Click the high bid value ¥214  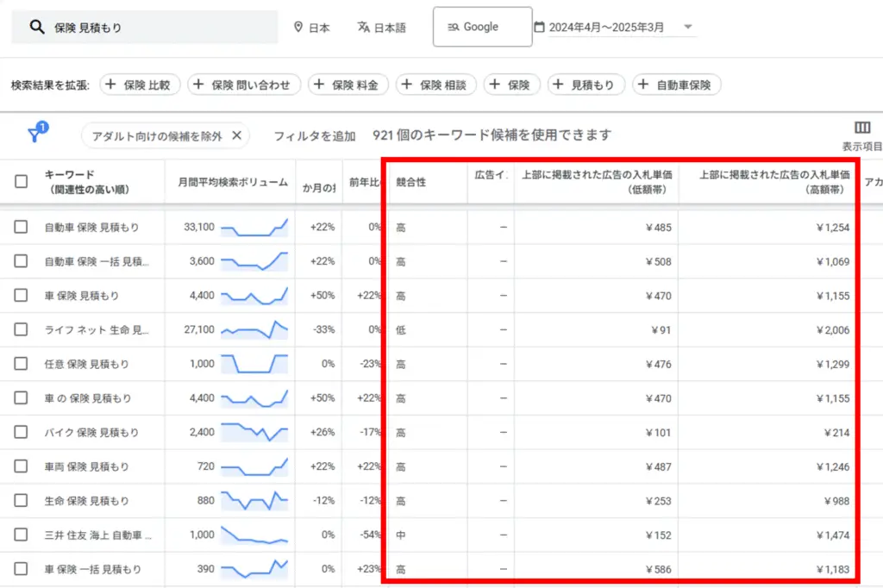836,433
